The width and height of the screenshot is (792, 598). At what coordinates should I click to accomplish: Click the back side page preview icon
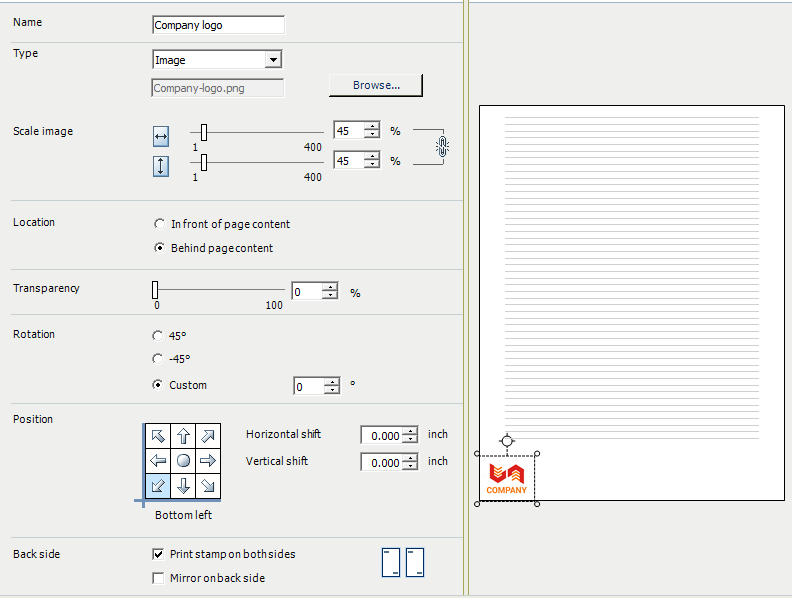point(415,562)
